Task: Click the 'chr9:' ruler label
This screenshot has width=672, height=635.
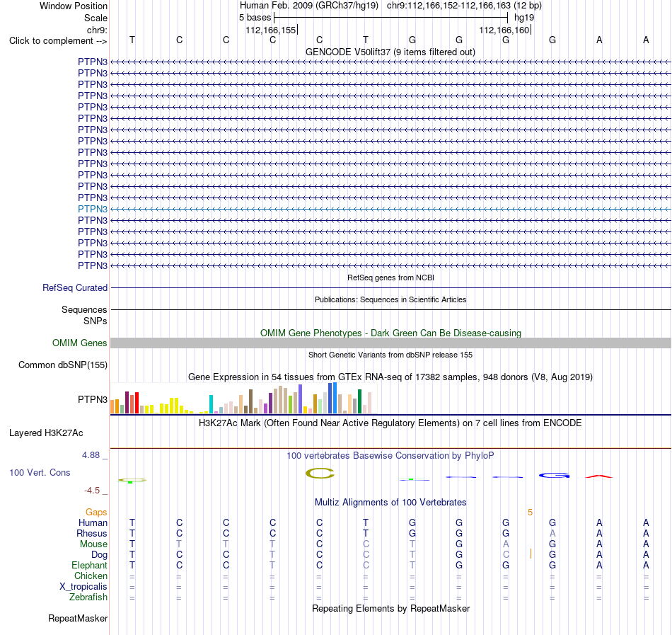Action: tap(97, 30)
